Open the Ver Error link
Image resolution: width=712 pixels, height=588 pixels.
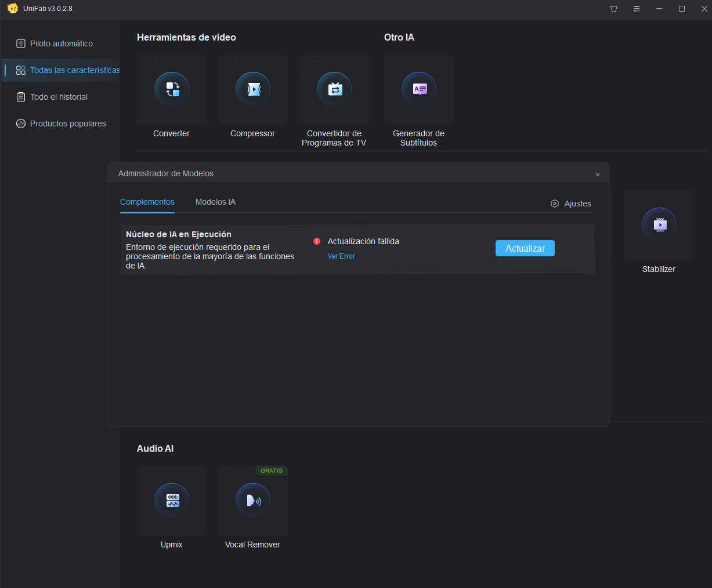pos(341,256)
